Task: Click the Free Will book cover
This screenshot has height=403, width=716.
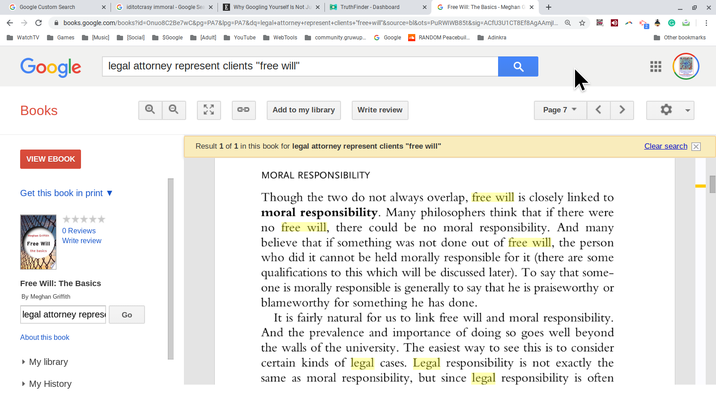Action: pos(38,242)
